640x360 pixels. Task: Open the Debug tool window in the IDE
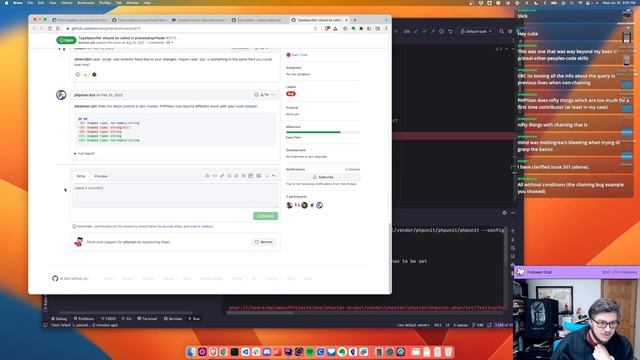(x=59, y=318)
